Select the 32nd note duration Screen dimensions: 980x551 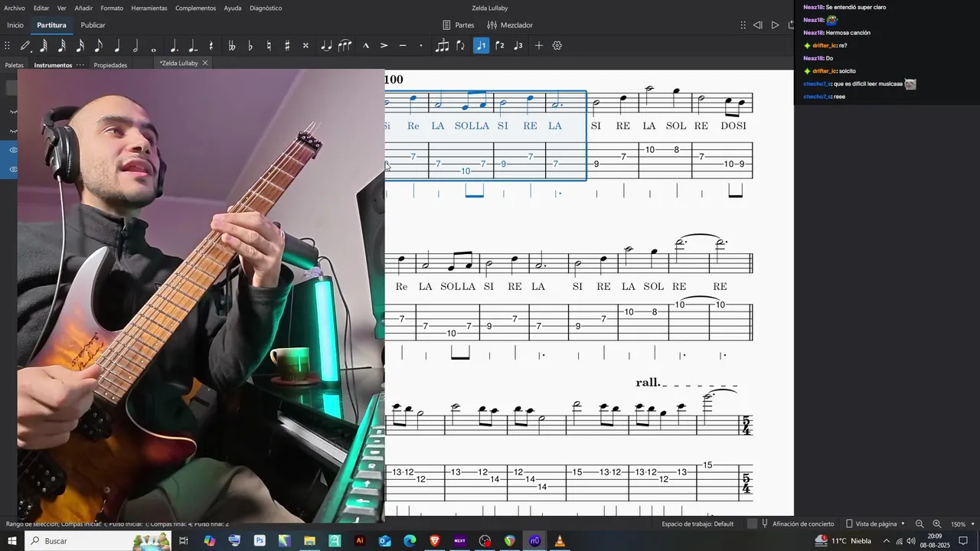click(62, 46)
